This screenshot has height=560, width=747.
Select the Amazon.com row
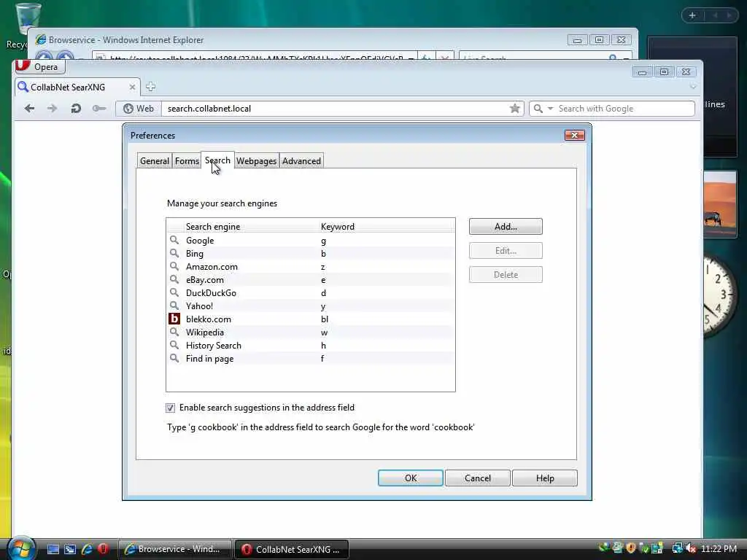coord(311,267)
